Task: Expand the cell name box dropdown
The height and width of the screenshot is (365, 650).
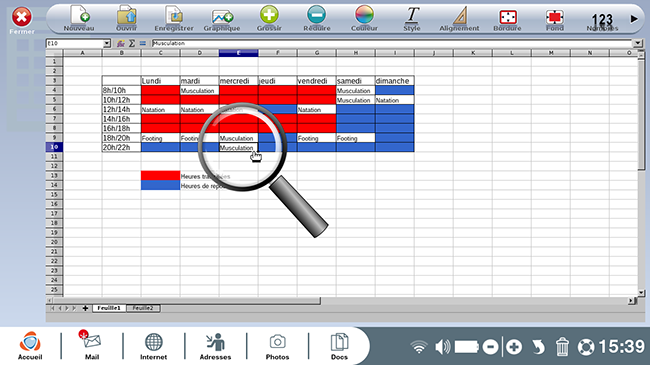Action: click(107, 43)
